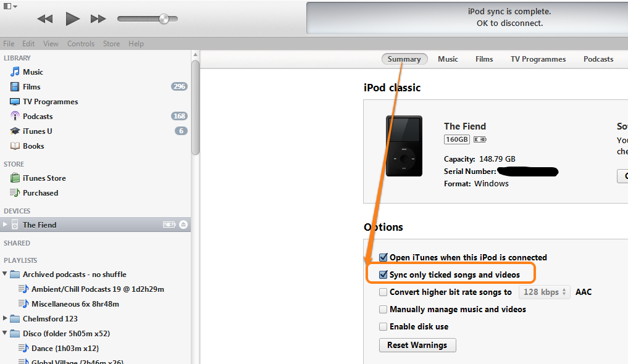Collapse Archived podcasts folder

(x=5, y=274)
